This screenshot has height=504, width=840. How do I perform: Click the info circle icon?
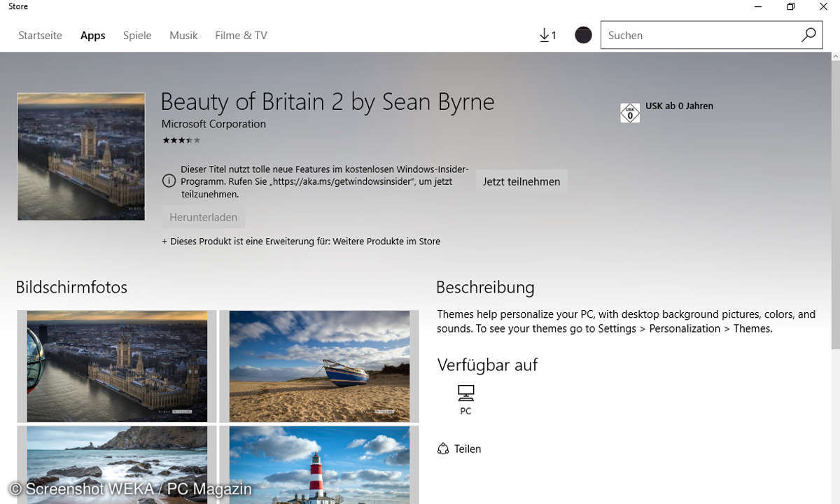point(169,181)
